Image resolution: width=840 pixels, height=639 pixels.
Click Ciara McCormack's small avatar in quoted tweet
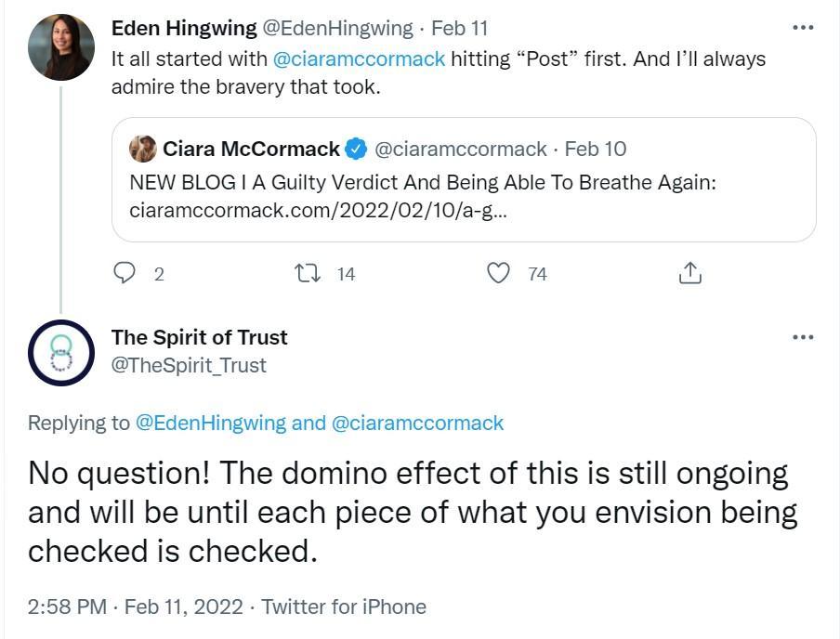tap(142, 149)
